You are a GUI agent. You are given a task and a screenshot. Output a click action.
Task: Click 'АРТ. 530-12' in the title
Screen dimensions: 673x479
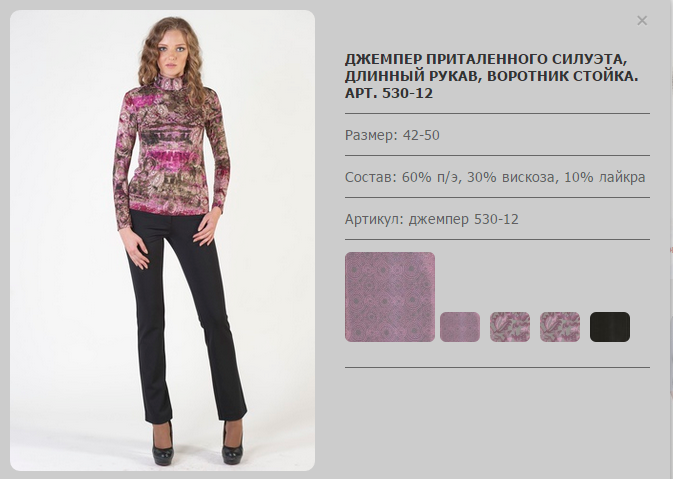coord(389,93)
